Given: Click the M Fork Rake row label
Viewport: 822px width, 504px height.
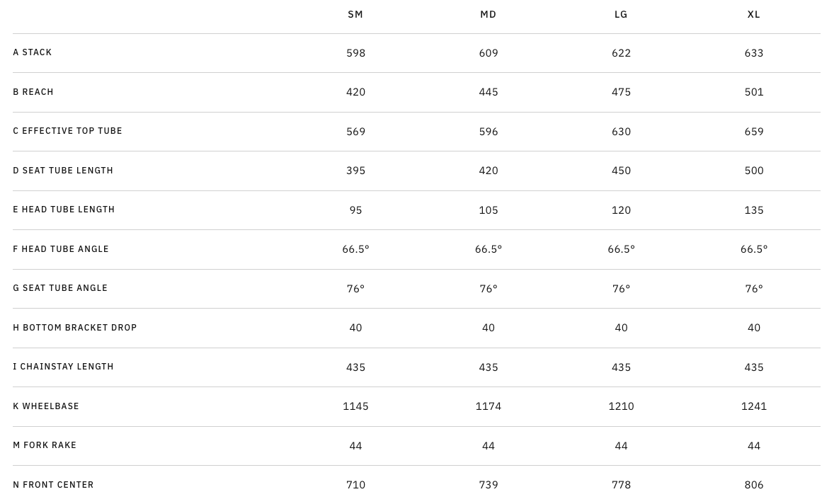Looking at the screenshot, I should pyautogui.click(x=45, y=445).
